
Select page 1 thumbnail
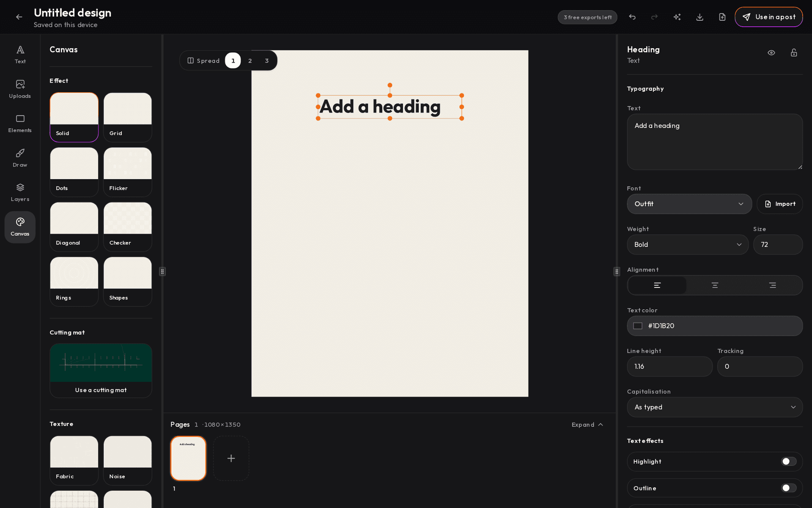click(x=188, y=458)
